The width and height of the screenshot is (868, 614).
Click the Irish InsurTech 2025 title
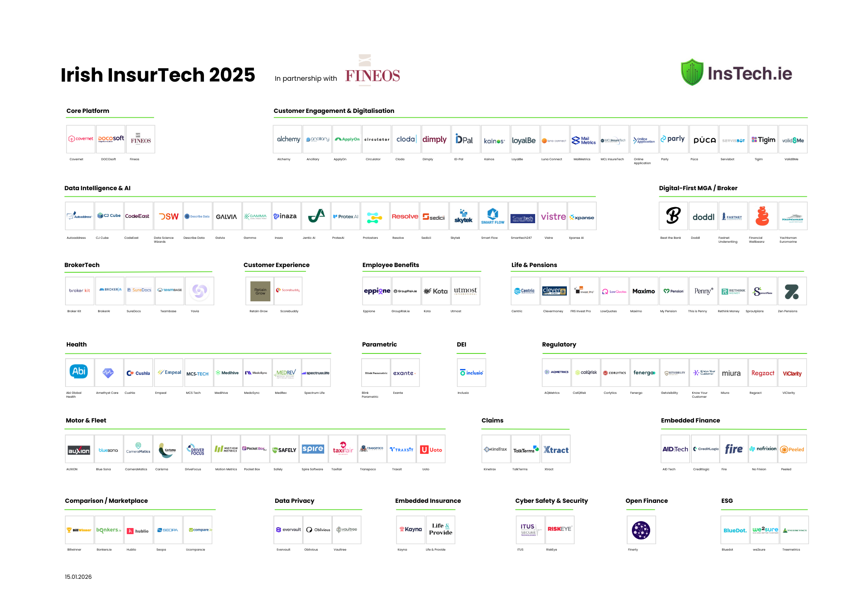158,75
